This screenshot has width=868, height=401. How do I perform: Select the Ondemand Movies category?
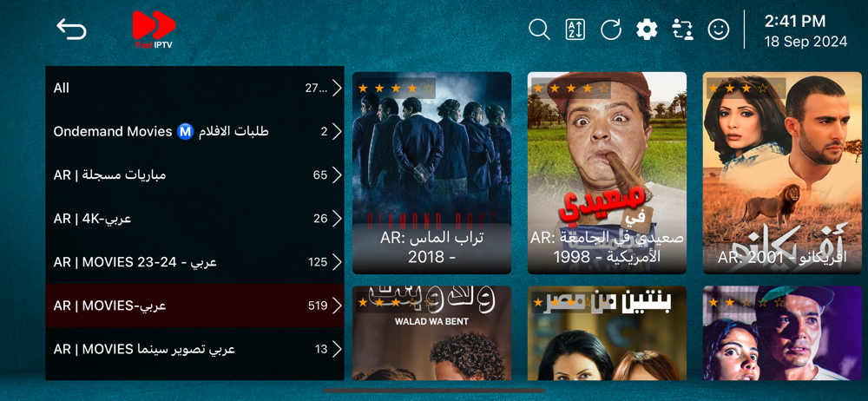point(194,132)
